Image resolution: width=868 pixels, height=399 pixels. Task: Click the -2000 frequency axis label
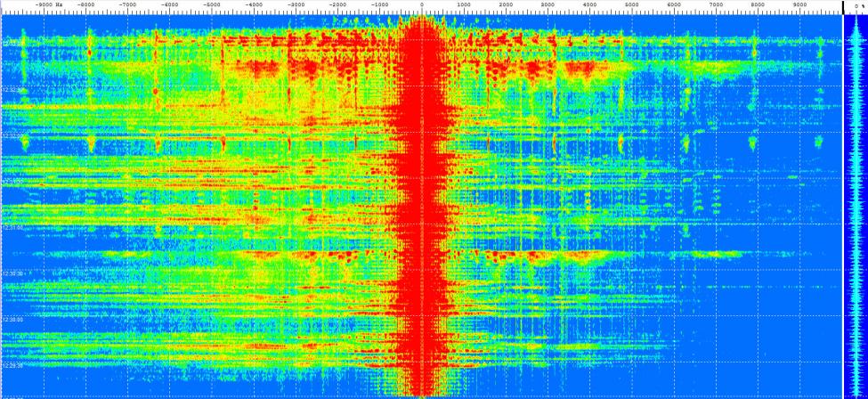(x=337, y=4)
